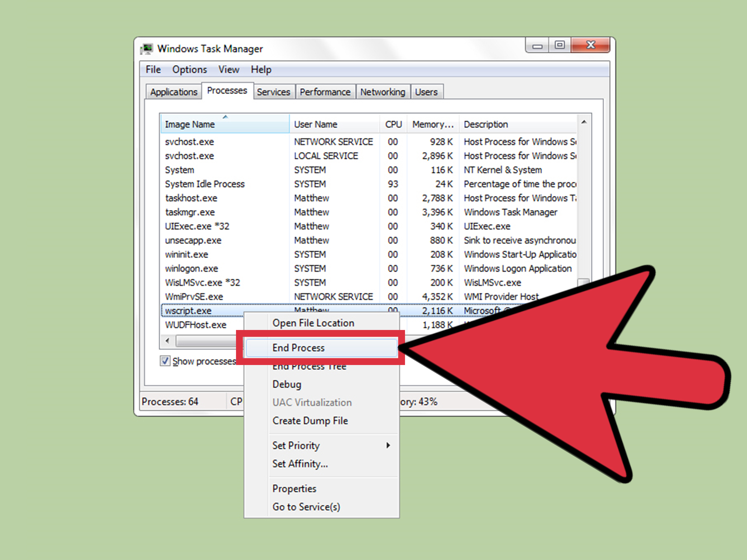Select the taskmgr.exe process row
747x560 pixels.
[190, 212]
